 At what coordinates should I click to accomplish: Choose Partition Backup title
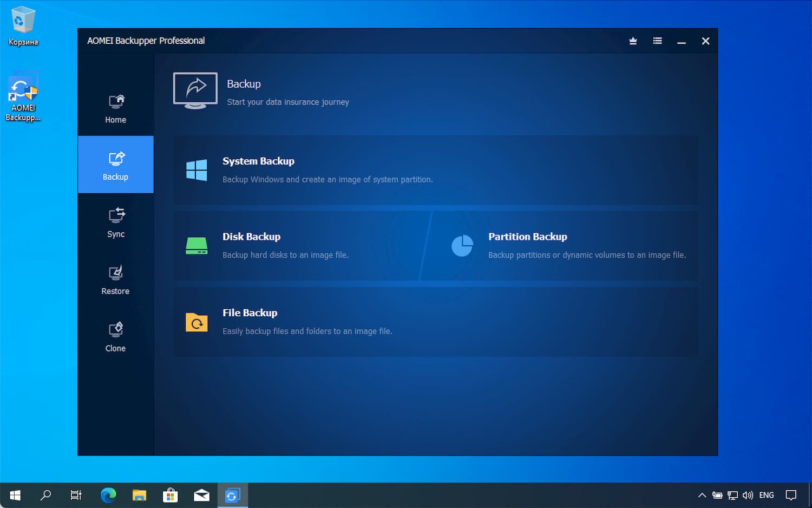pyautogui.click(x=528, y=237)
